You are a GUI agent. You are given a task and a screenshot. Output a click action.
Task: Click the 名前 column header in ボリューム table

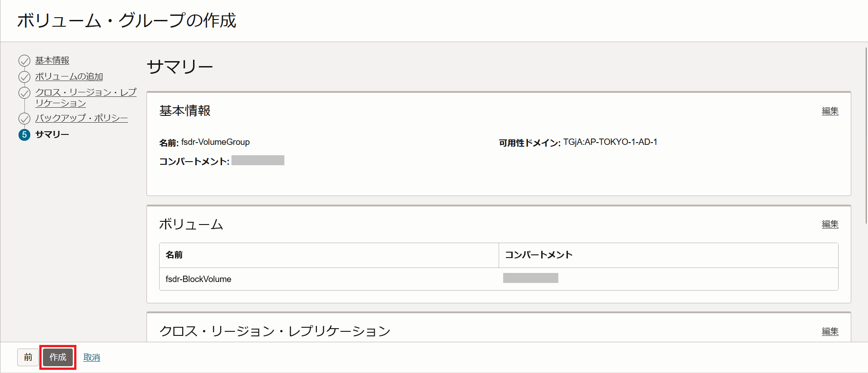pos(174,255)
